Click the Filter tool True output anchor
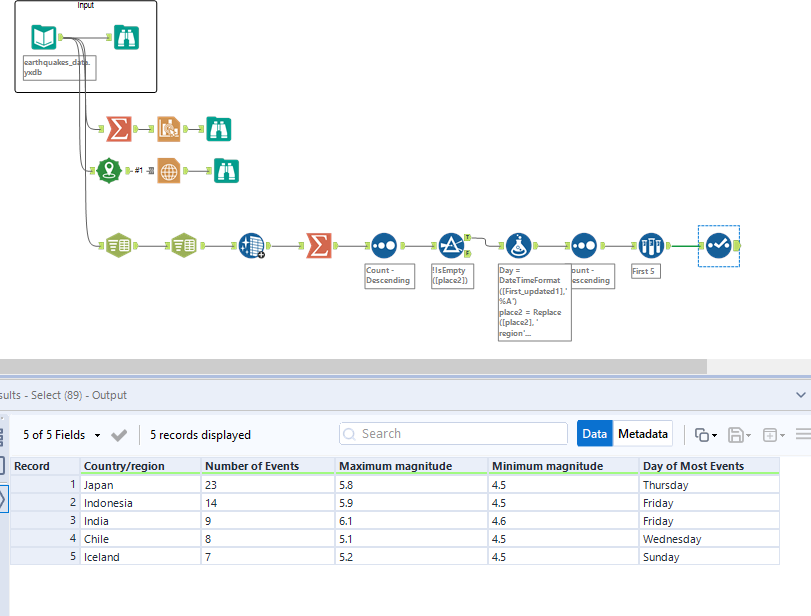The height and width of the screenshot is (616, 811). click(467, 237)
